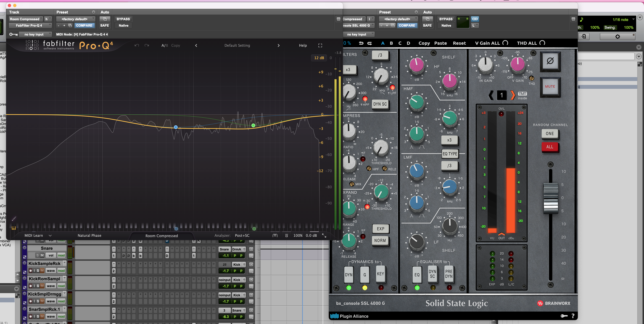Click the undo arrow in FabFilter Pro-Q 4
The height and width of the screenshot is (324, 644).
click(x=136, y=45)
